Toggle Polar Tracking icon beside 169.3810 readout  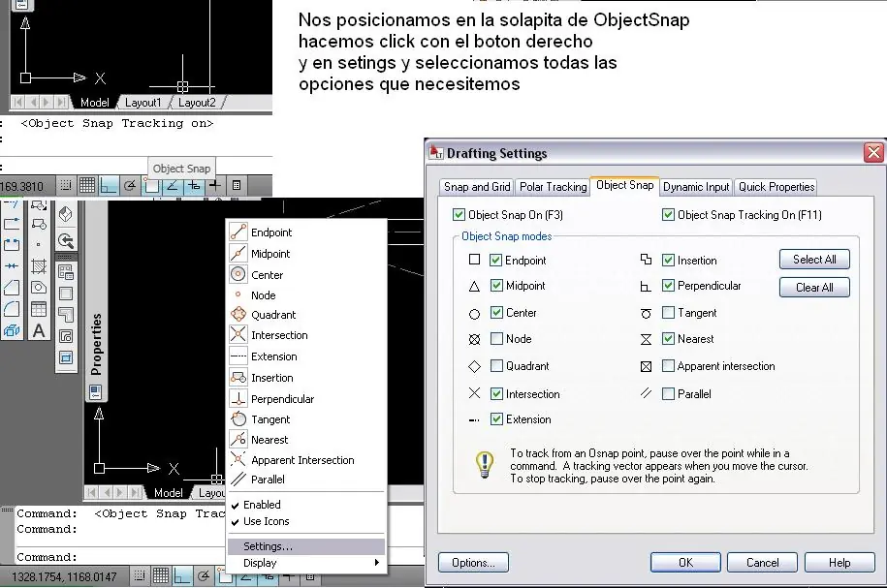click(130, 185)
